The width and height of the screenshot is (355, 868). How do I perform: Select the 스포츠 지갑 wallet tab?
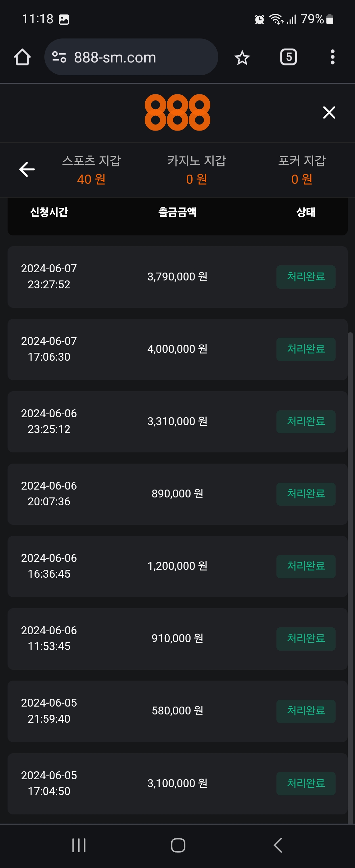(91, 169)
